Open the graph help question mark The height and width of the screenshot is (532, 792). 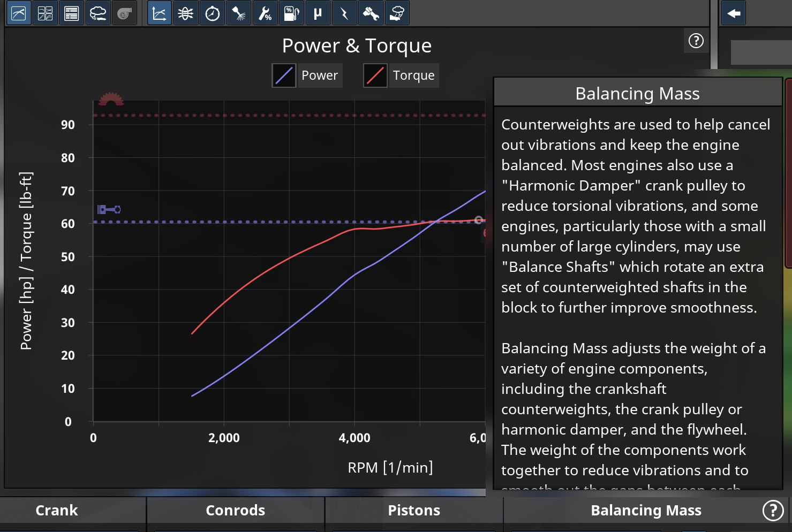coord(696,41)
